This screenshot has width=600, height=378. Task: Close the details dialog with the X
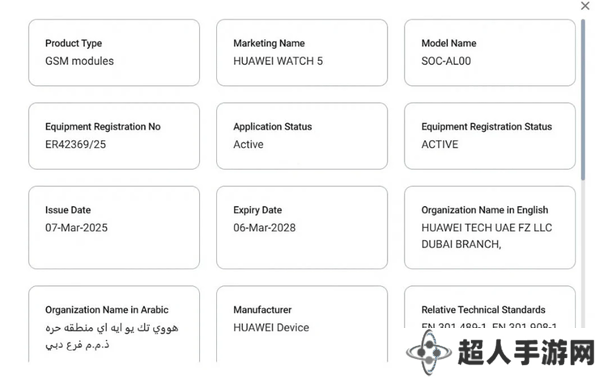[x=585, y=6]
